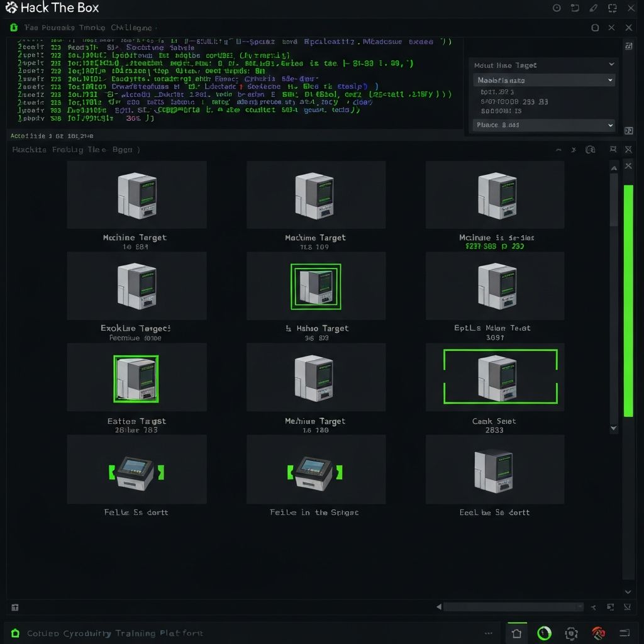Open the home icon in bottom-right bar
Image resolution: width=644 pixels, height=644 pixels.
pos(516,633)
